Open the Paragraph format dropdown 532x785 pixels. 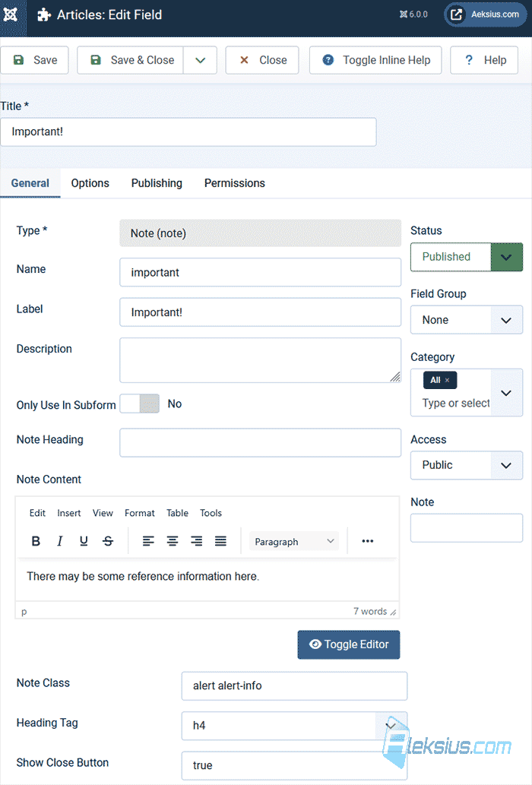[294, 541]
